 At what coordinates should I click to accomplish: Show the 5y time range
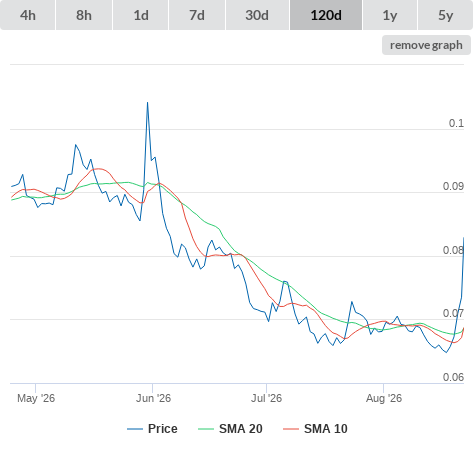coord(446,15)
